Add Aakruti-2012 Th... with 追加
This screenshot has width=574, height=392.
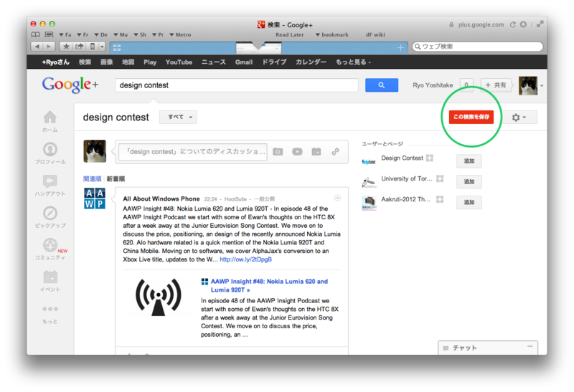click(469, 202)
